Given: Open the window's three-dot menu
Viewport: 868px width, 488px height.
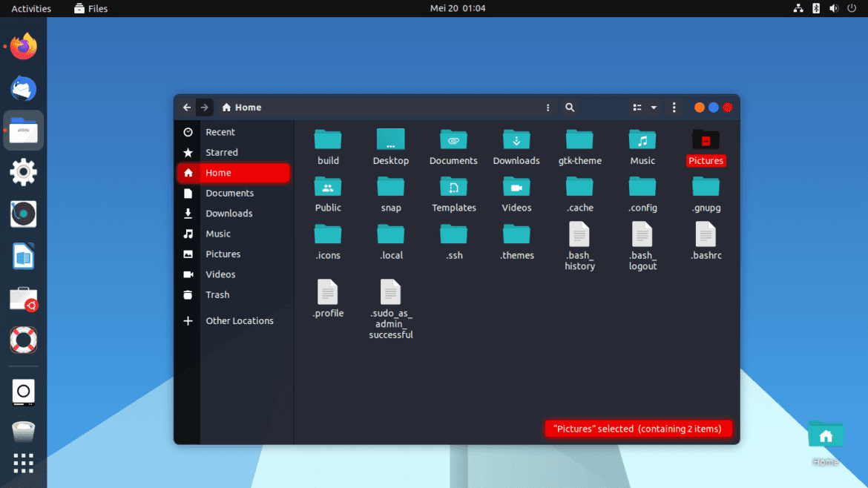Looking at the screenshot, I should click(674, 107).
